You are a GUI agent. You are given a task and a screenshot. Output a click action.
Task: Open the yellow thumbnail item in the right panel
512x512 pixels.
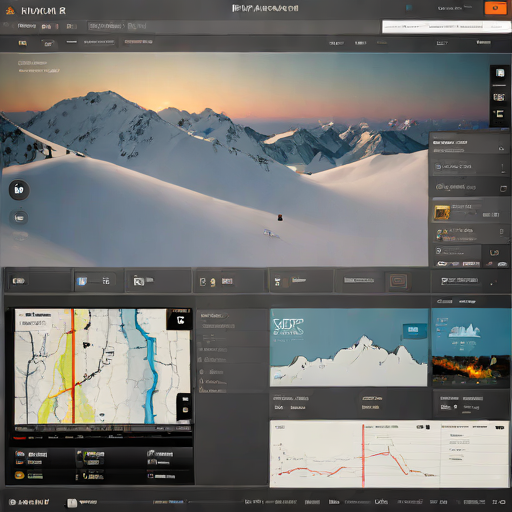click(x=442, y=212)
